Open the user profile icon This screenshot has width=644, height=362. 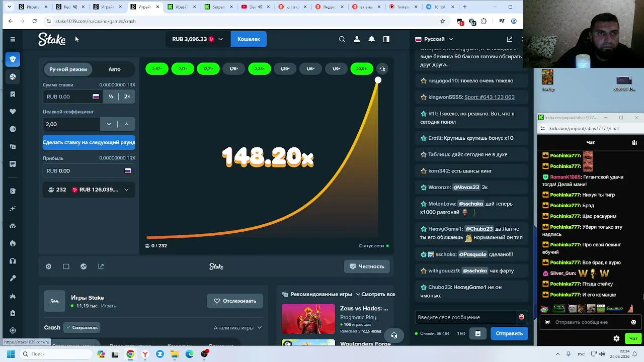pos(357,39)
